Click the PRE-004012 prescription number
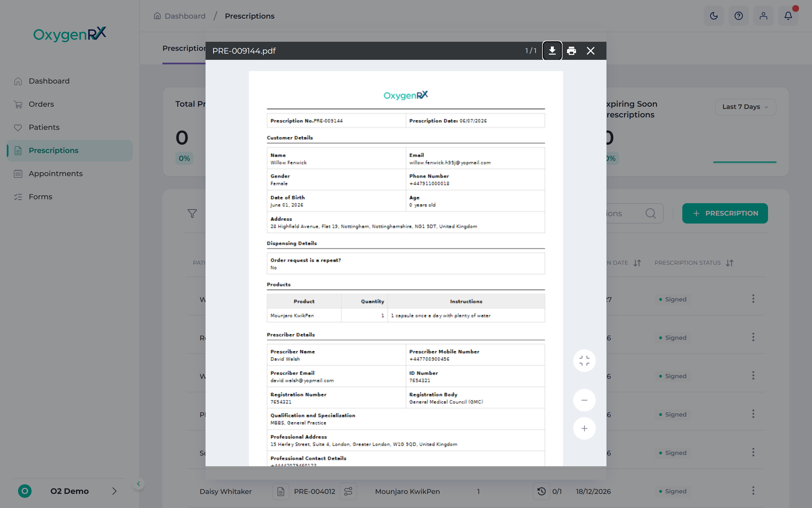This screenshot has height=508, width=812. tap(314, 492)
